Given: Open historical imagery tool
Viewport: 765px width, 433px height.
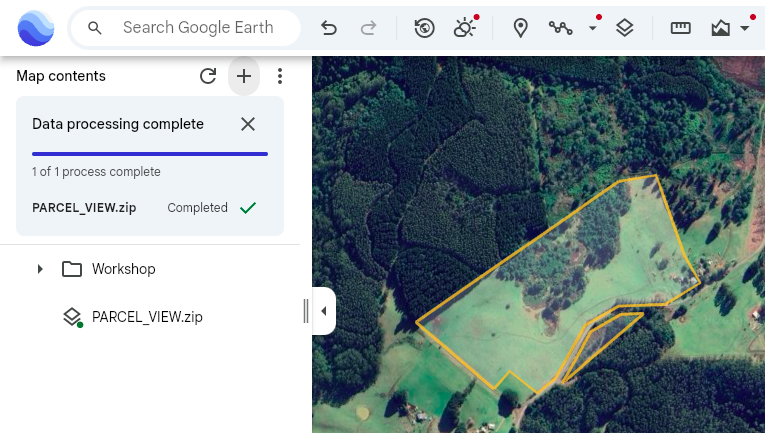Looking at the screenshot, I should click(x=424, y=28).
